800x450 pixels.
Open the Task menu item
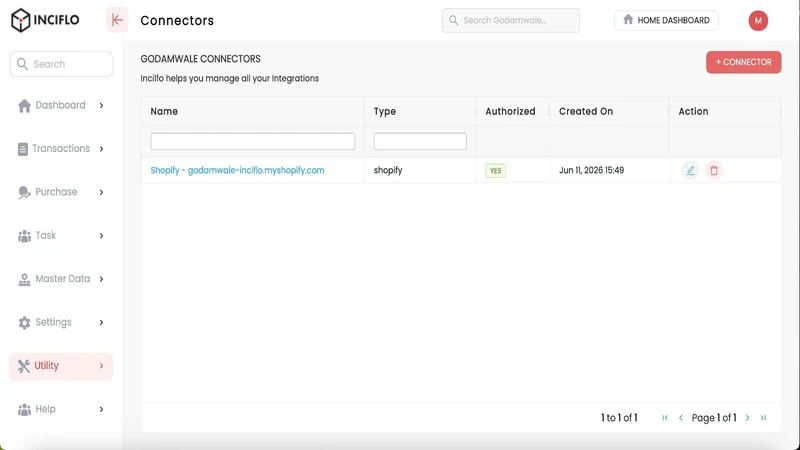(x=61, y=236)
